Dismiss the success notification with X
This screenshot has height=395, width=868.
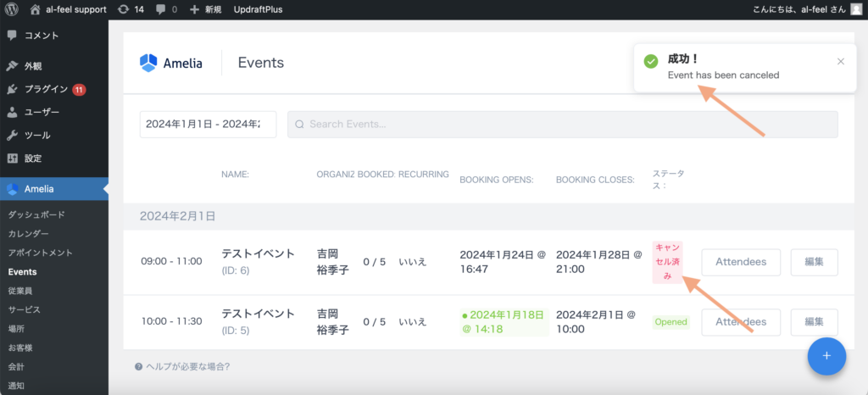pos(840,61)
